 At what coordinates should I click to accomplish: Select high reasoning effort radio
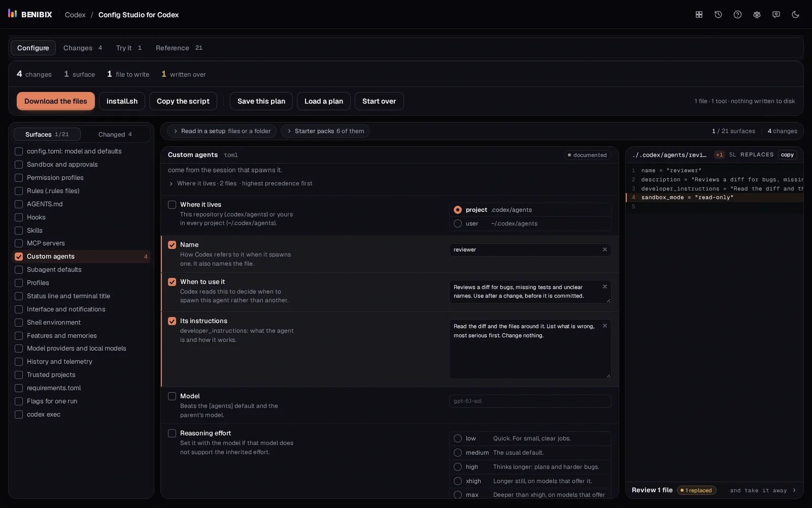(x=458, y=467)
